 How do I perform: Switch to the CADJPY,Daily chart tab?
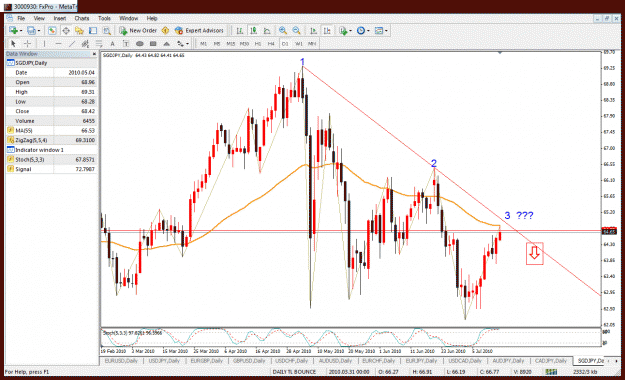[x=551, y=361]
